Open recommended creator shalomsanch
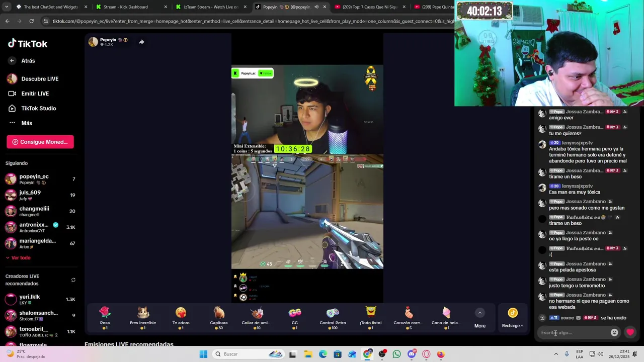The width and height of the screenshot is (644, 362). [x=40, y=315]
